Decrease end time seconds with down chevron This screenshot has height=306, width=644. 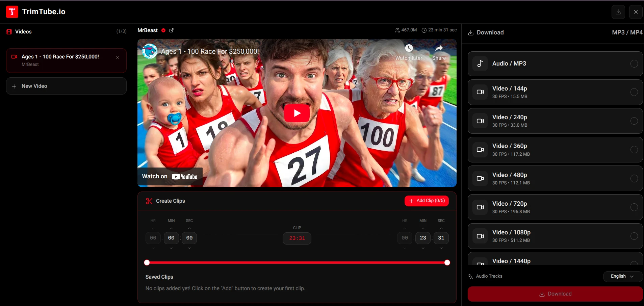(x=441, y=248)
